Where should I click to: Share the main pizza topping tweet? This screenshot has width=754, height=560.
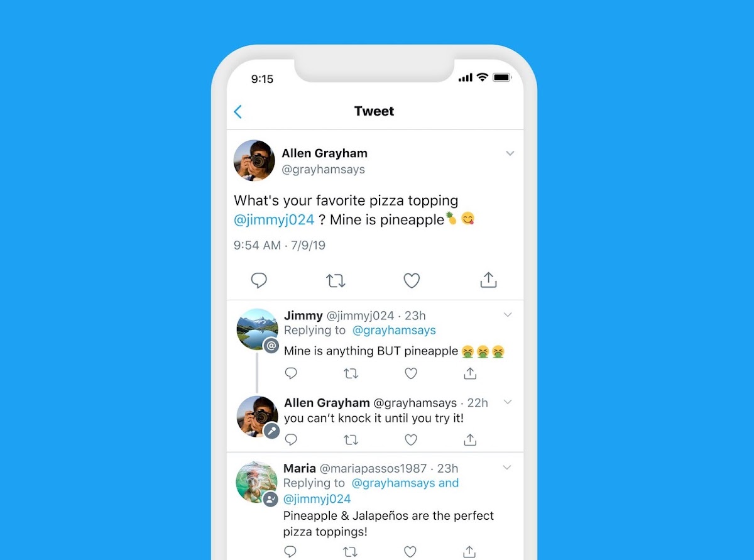tap(488, 280)
